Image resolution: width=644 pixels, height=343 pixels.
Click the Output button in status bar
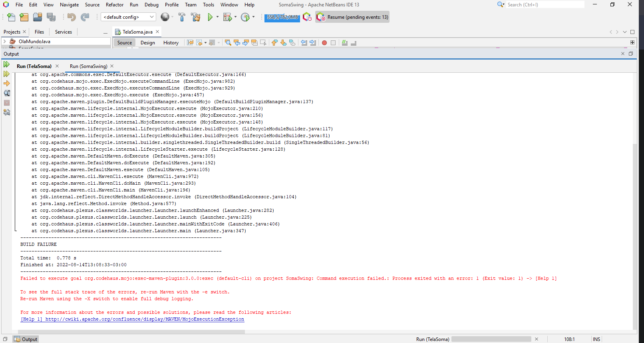pos(26,339)
